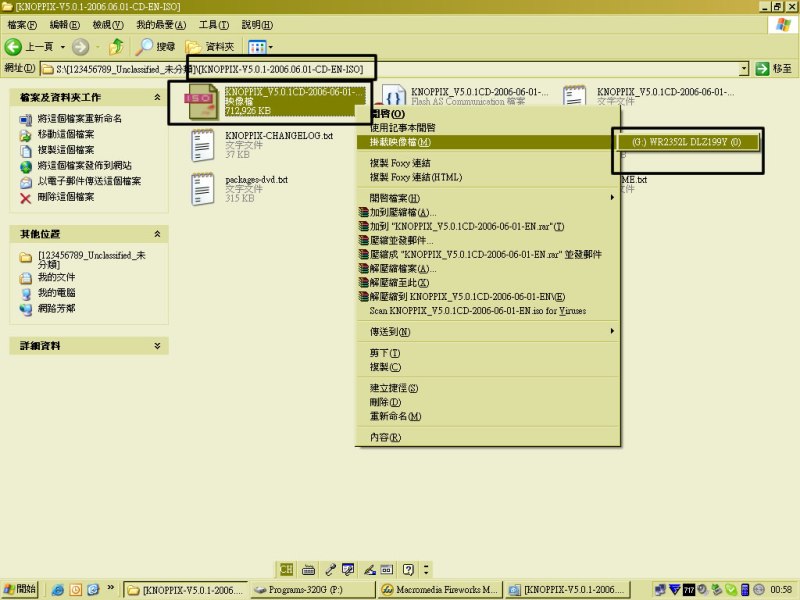Click the green checkmark tray icon
The image size is (800, 600).
point(731,590)
